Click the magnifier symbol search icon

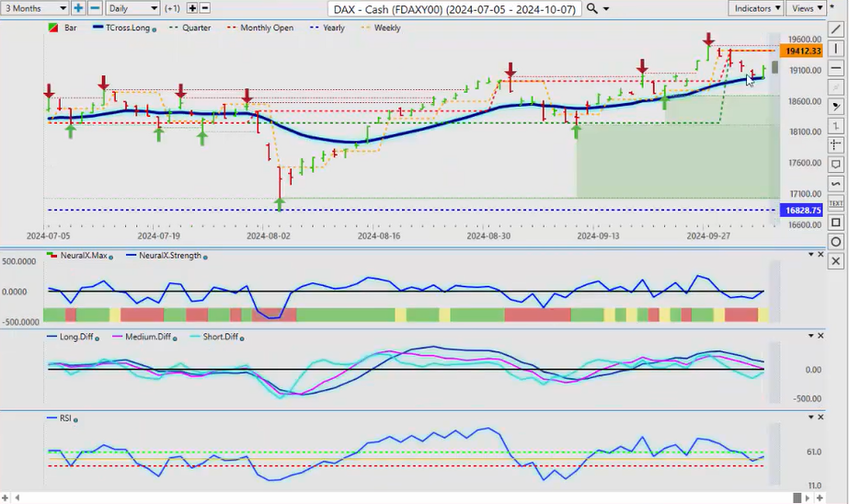592,8
